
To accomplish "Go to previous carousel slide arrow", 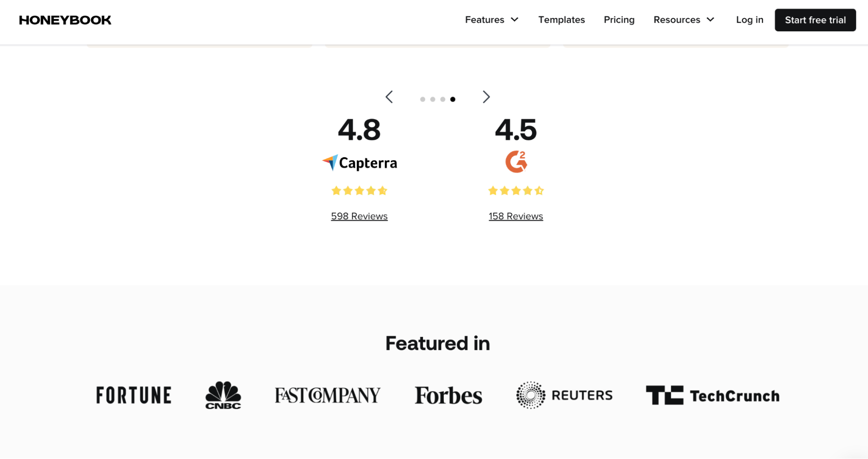I will point(389,97).
